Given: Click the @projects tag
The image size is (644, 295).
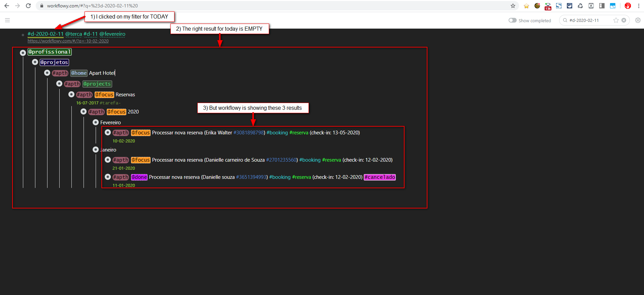Looking at the screenshot, I should 97,84.
